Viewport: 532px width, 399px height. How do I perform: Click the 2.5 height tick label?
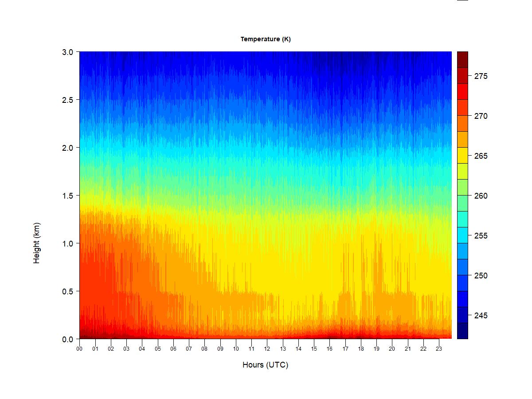click(67, 100)
